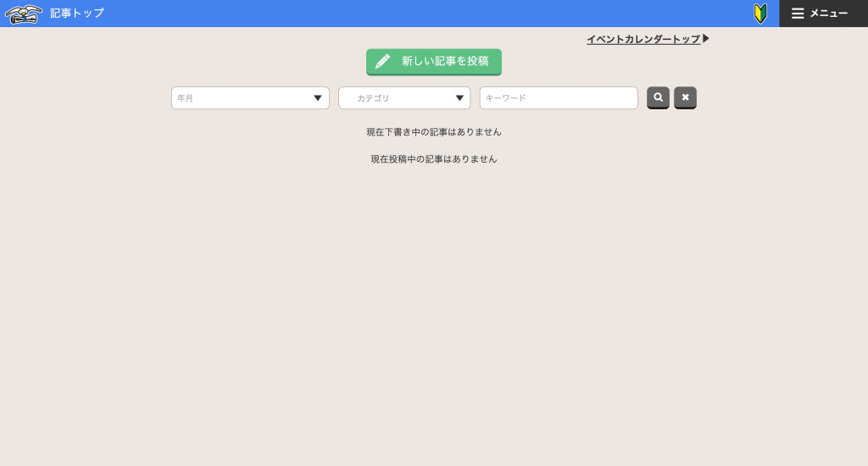This screenshot has width=868, height=466.
Task: Click the search magnifier button
Action: pos(658,97)
